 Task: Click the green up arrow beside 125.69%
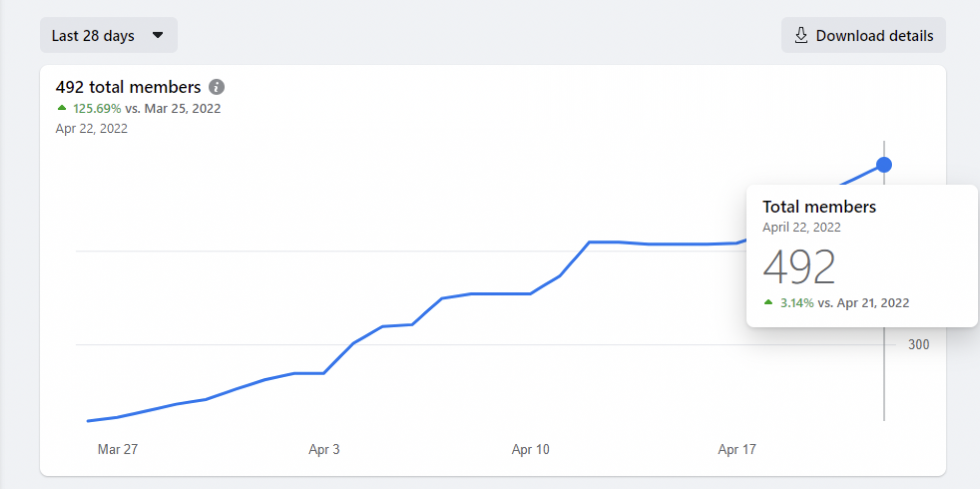62,108
